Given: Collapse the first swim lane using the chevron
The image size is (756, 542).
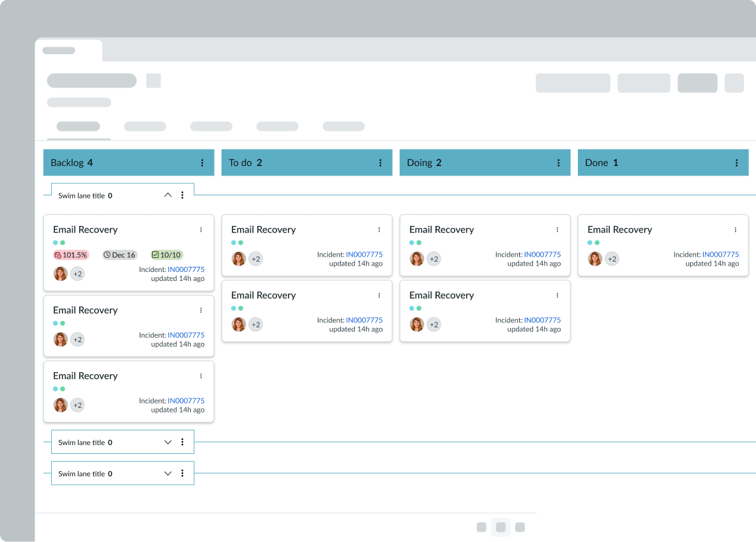Looking at the screenshot, I should (168, 195).
